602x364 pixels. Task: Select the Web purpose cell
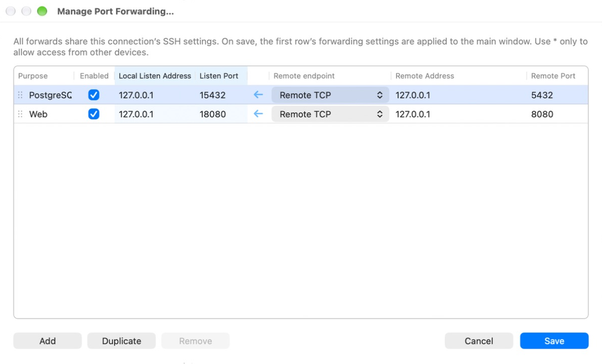[38, 114]
